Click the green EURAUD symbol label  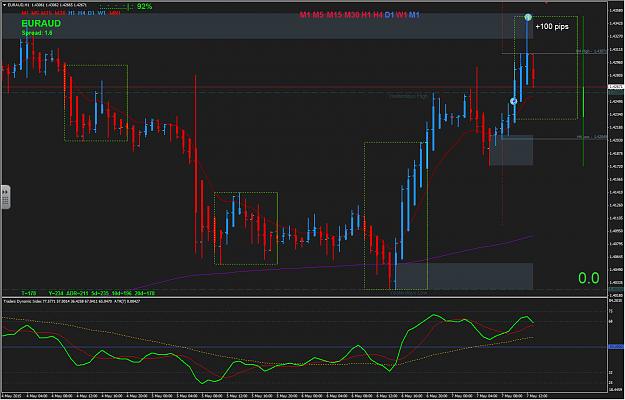click(41, 24)
